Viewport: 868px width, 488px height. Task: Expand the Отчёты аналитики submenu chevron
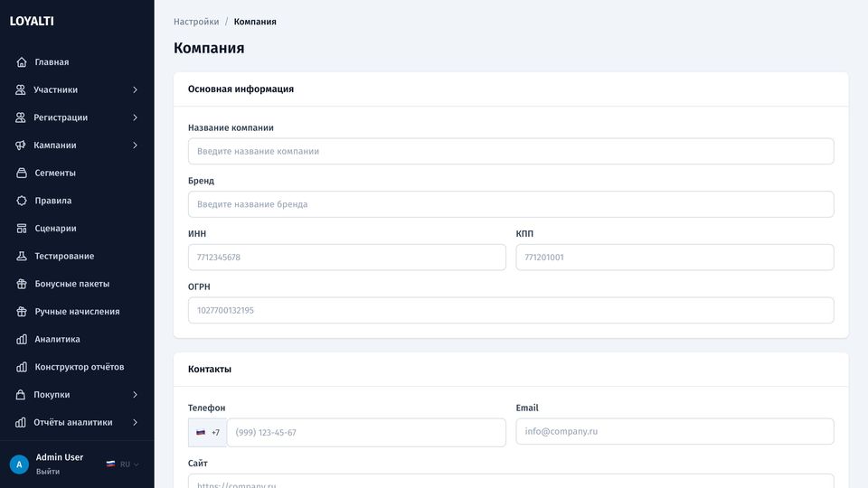(x=135, y=422)
